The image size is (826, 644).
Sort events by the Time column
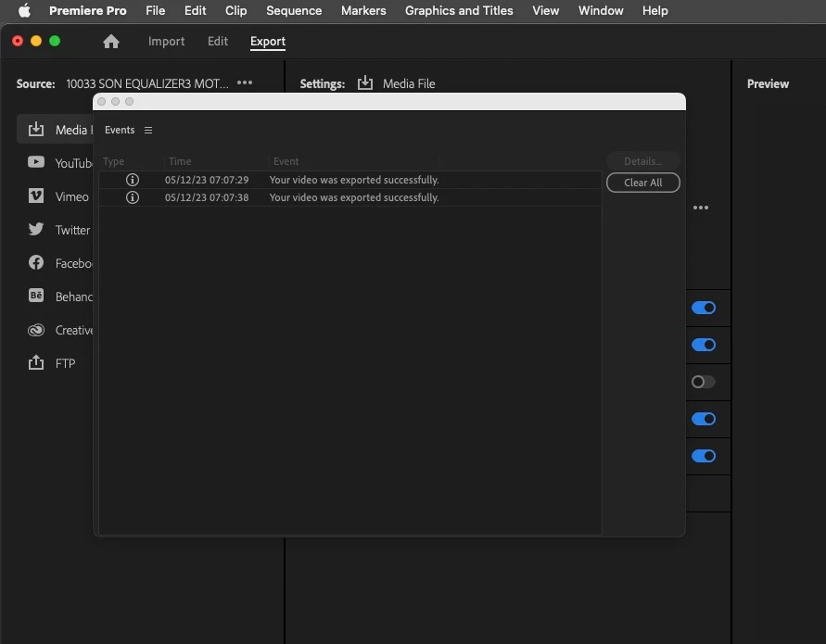coord(180,161)
